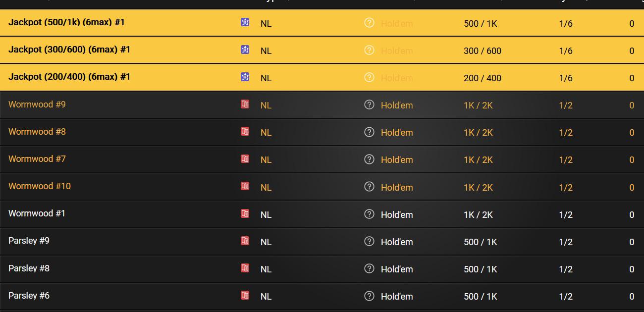Open the Hold'em help icon on Parsley #8
Image resolution: width=644 pixels, height=312 pixels.
click(369, 269)
